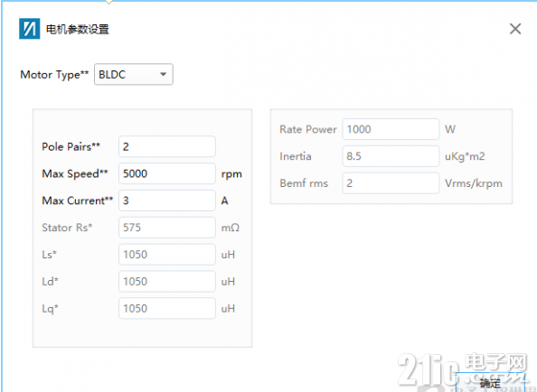Click the Max Speed field showing 5000
The height and width of the screenshot is (392, 537).
[x=167, y=173]
